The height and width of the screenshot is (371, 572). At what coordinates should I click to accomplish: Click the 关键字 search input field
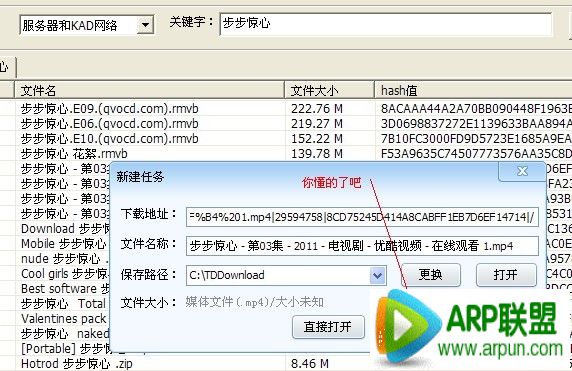386,24
